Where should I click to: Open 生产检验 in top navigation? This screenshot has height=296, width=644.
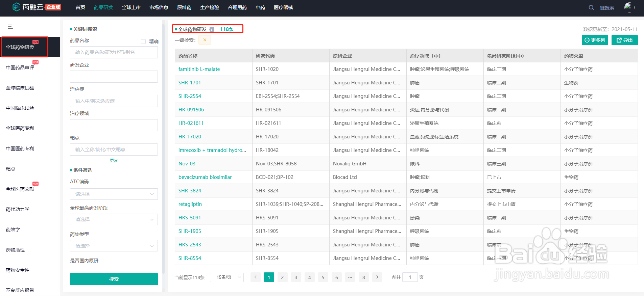click(x=210, y=7)
